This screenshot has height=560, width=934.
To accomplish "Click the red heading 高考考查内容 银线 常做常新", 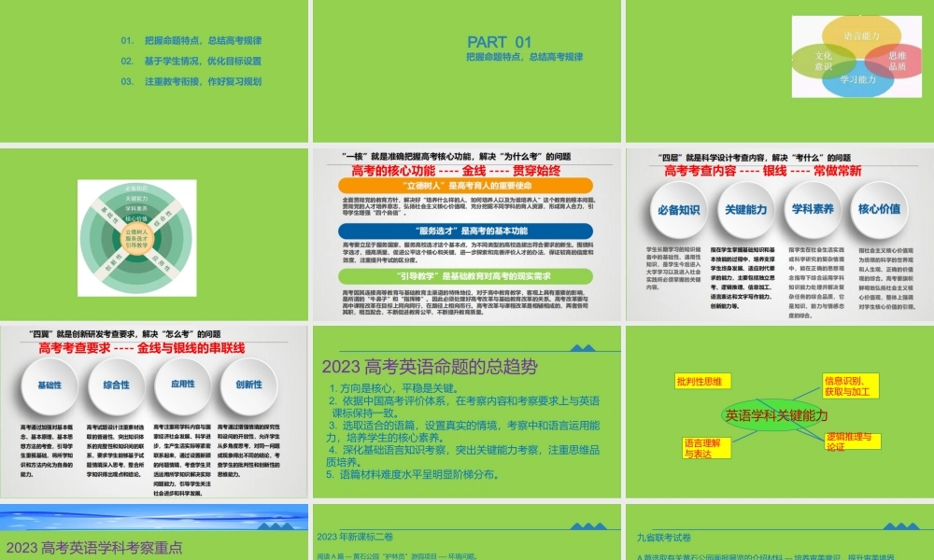I will point(762,171).
